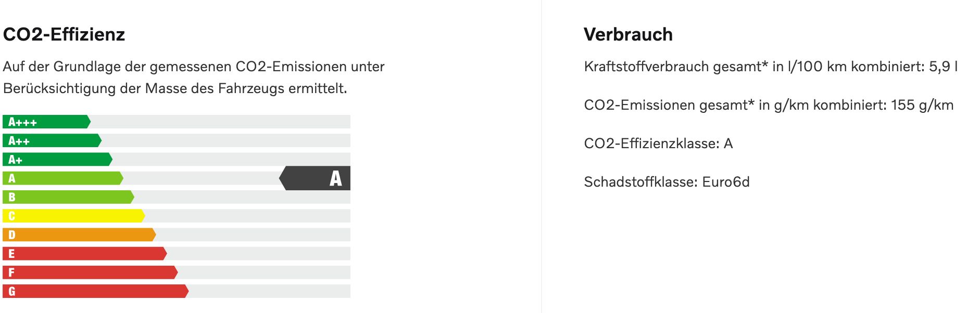
Task: Click the red F rating bar
Action: coord(90,272)
